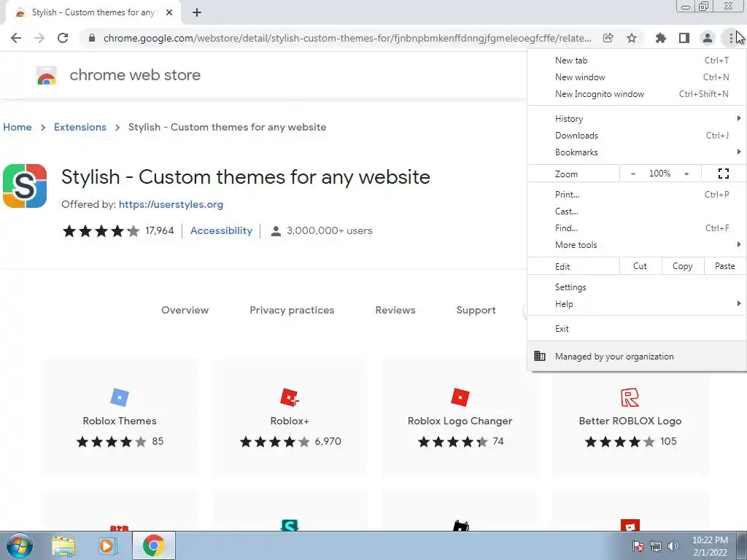Click Paste in the Edit row
This screenshot has height=560, width=747.
coord(724,266)
